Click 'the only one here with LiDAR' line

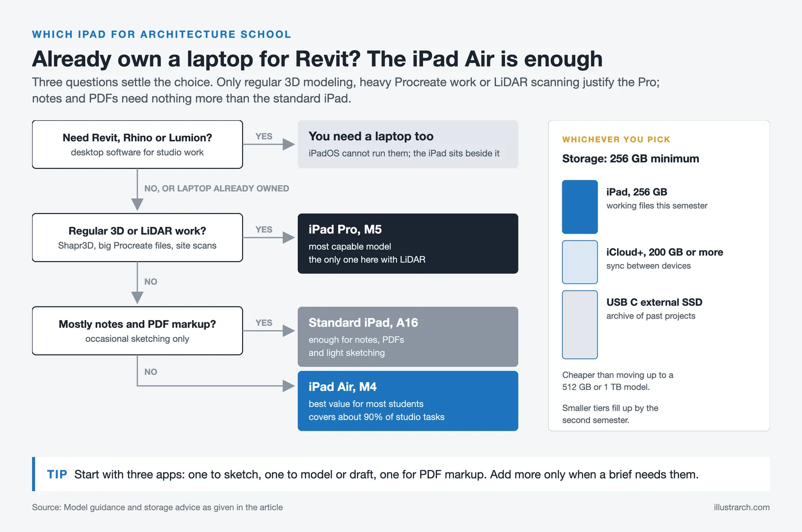coord(367,259)
